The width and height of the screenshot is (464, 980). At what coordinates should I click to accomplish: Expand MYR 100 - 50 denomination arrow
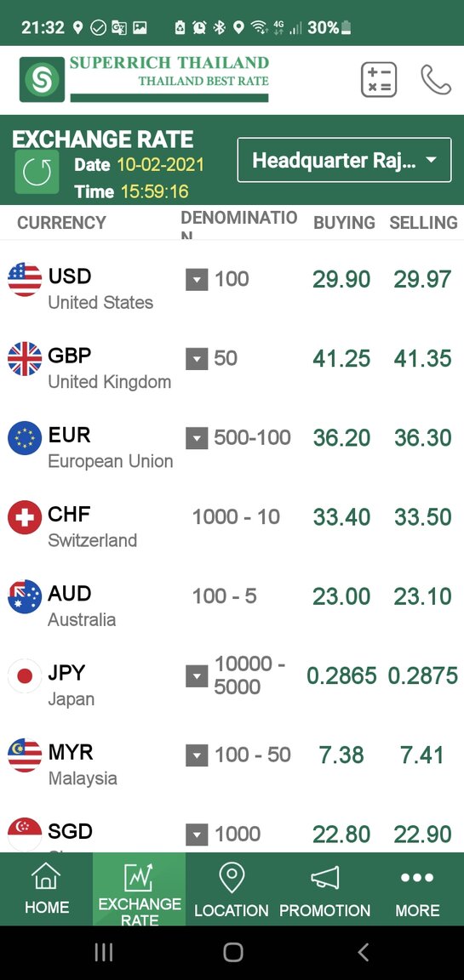[x=197, y=755]
